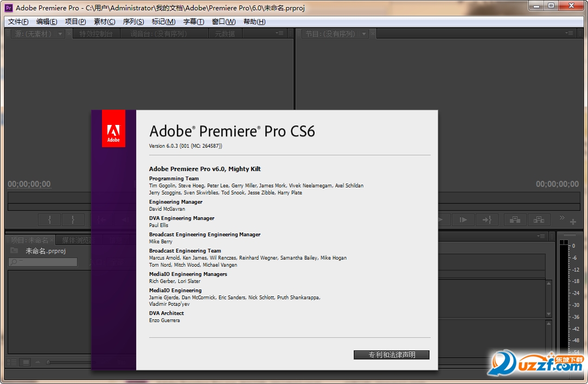Click the New Bin folder icon beside 未命名.prproj

[13, 250]
